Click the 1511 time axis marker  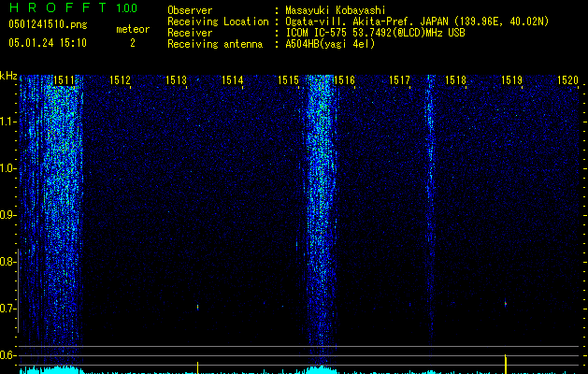coord(64,80)
